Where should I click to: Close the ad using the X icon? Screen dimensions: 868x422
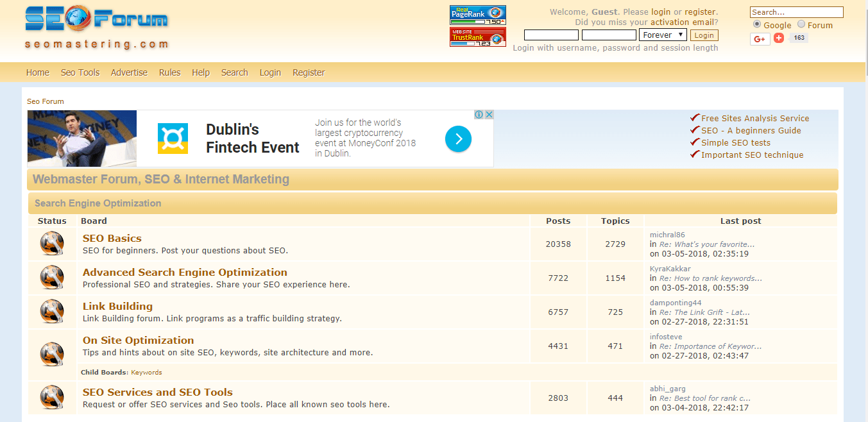[x=489, y=115]
